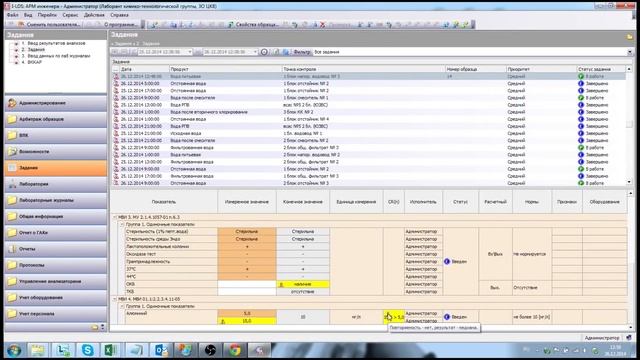The image size is (640, 360).
Task: Click the yellow folder icon in the Задания header
Action: [629, 37]
